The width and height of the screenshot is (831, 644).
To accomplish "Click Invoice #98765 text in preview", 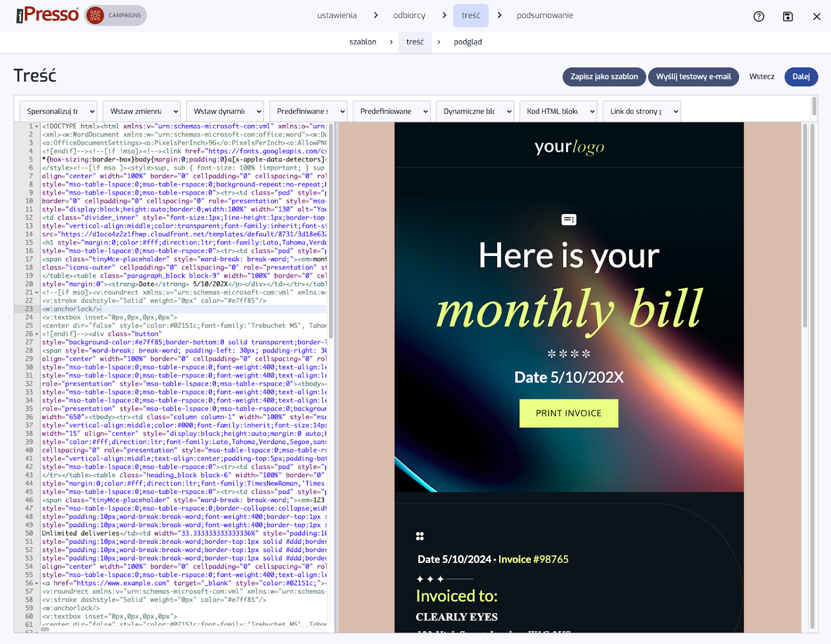I will [x=533, y=559].
